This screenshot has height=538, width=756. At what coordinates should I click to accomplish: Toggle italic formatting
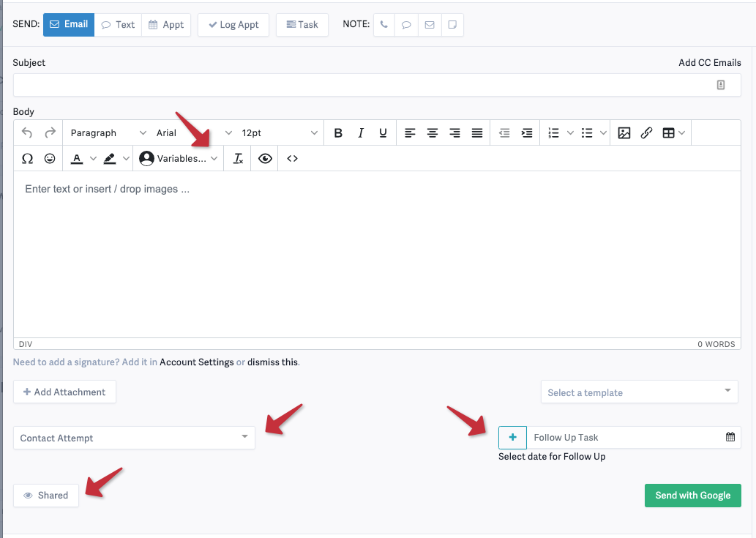tap(360, 132)
